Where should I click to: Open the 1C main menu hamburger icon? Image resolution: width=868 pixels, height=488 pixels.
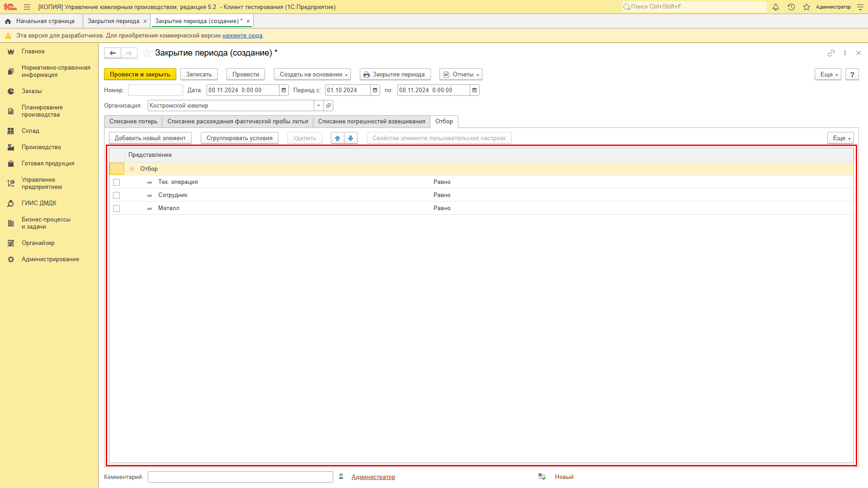(x=27, y=7)
